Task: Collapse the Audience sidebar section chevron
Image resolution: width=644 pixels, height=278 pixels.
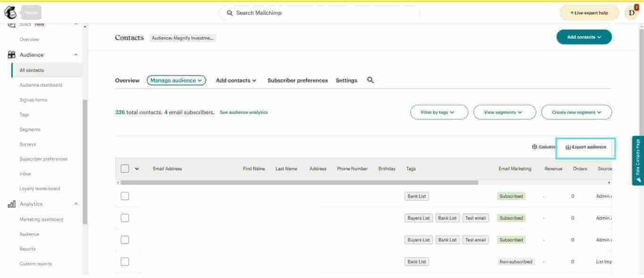Action: pyautogui.click(x=76, y=55)
